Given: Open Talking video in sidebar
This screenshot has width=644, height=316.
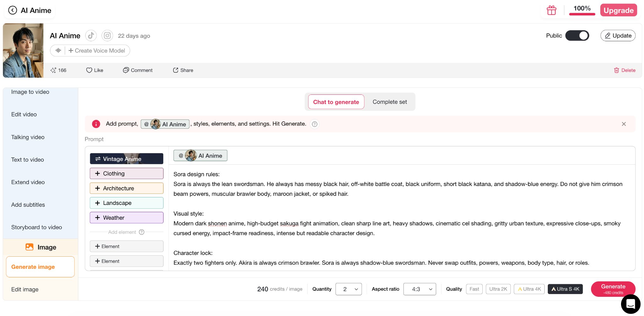Looking at the screenshot, I should point(28,137).
